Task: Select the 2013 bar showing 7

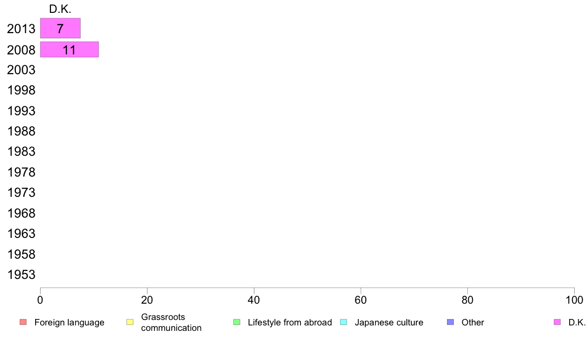Action: (x=60, y=28)
